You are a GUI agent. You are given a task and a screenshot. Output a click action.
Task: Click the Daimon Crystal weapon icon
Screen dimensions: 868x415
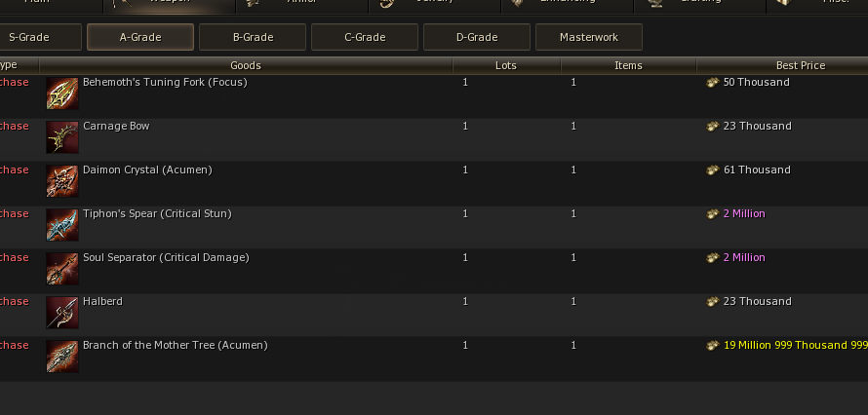pos(62,181)
